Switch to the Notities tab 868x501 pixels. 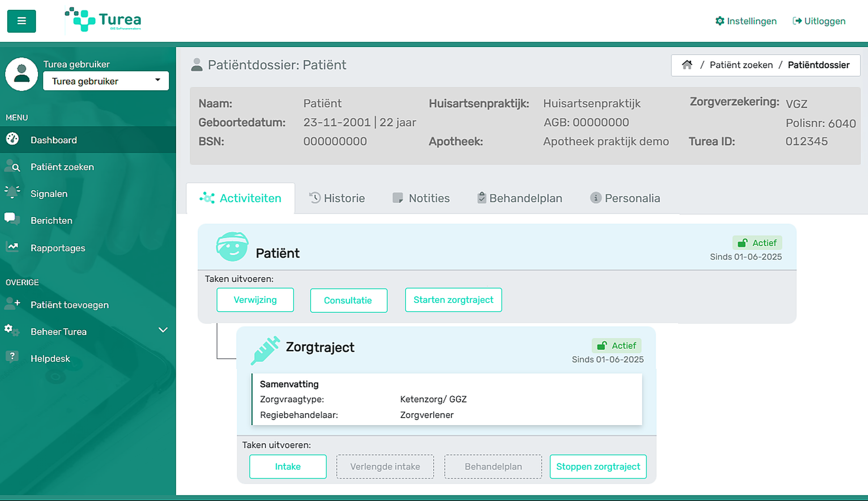pos(421,198)
